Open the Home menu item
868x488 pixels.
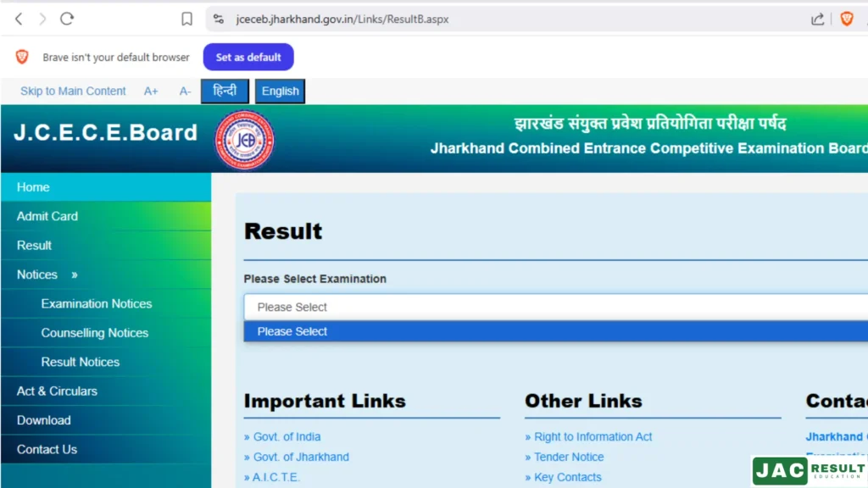coord(106,187)
